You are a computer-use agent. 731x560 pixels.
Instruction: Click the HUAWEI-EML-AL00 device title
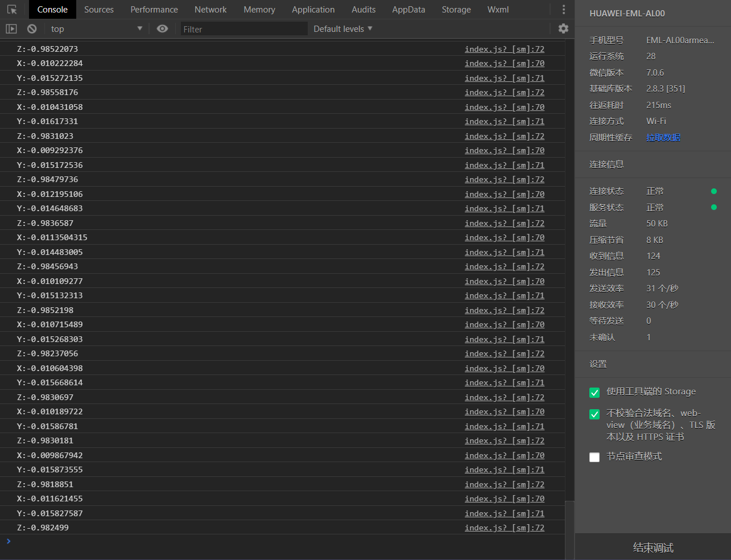(x=627, y=13)
